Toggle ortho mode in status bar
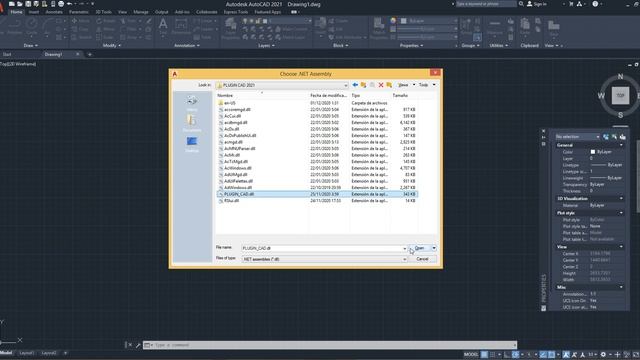The image size is (640, 360). pyautogui.click(x=507, y=354)
